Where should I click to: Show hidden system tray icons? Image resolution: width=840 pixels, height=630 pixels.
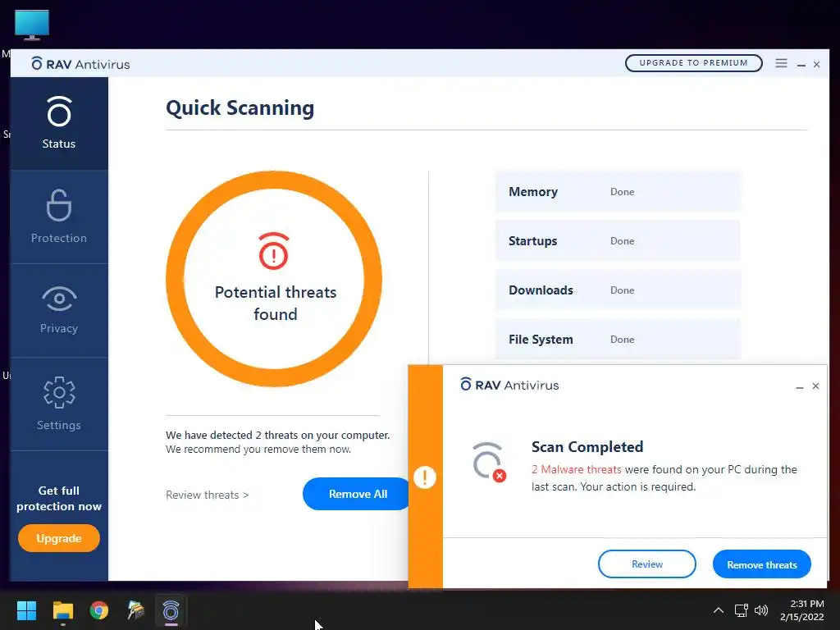719,610
